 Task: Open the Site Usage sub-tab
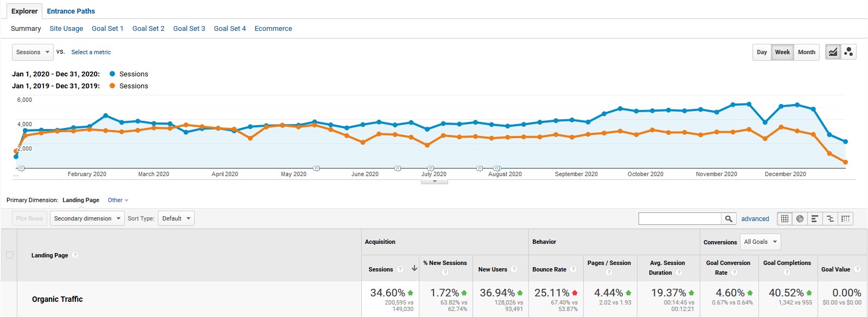pos(66,28)
